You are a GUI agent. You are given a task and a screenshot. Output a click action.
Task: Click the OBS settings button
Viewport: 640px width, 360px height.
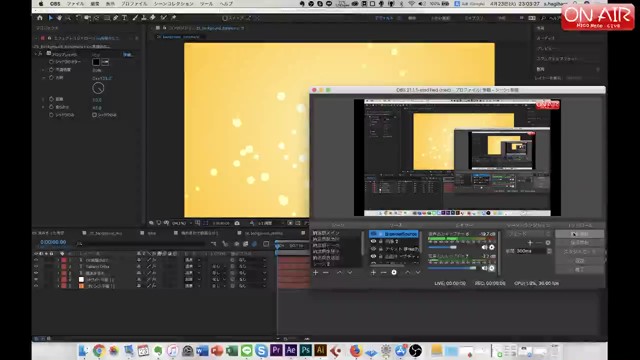[x=579, y=261]
